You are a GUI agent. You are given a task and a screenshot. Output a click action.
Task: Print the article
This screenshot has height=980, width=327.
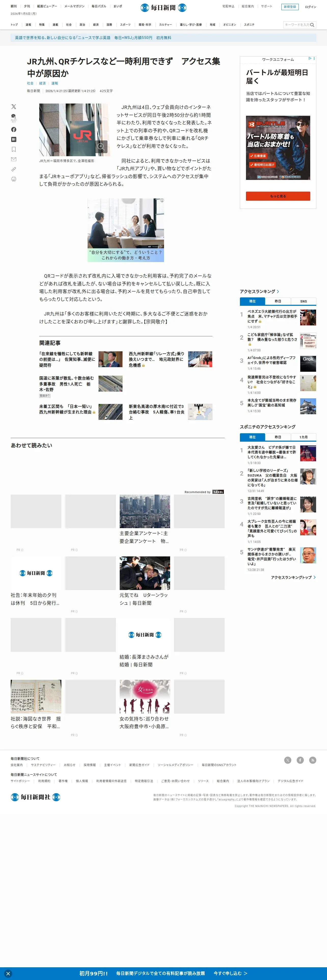pyautogui.click(x=14, y=179)
